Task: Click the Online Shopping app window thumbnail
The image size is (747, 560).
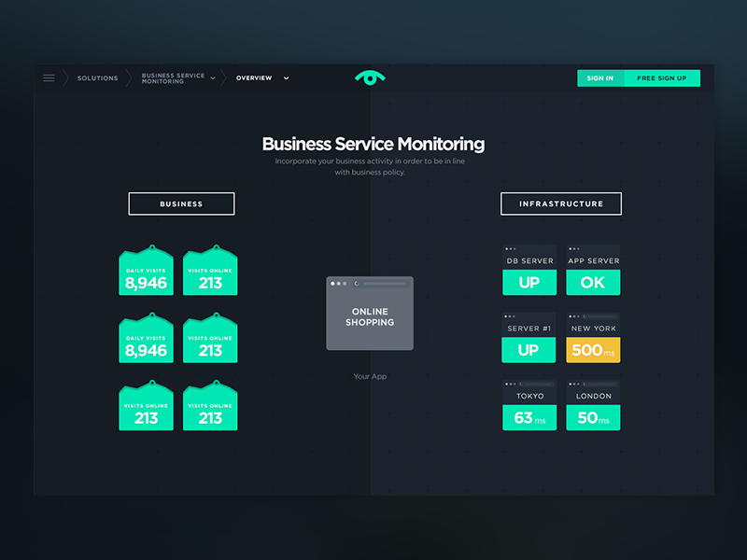Action: 370,313
